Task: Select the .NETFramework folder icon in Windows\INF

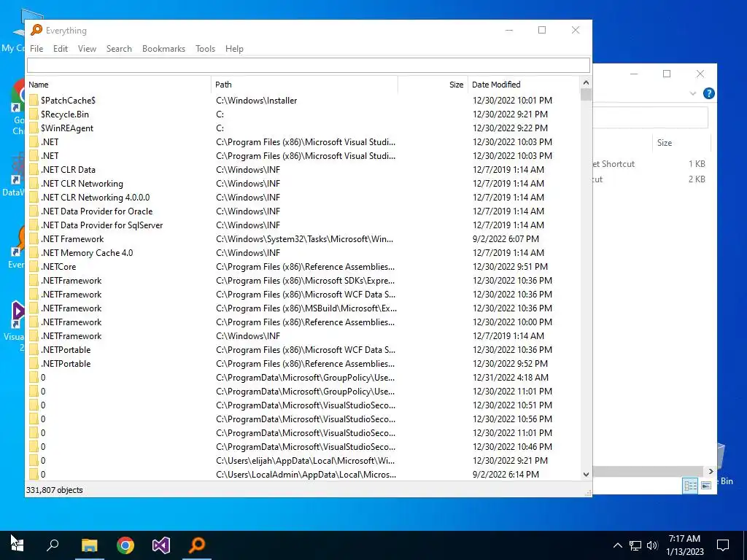Action: [34, 335]
